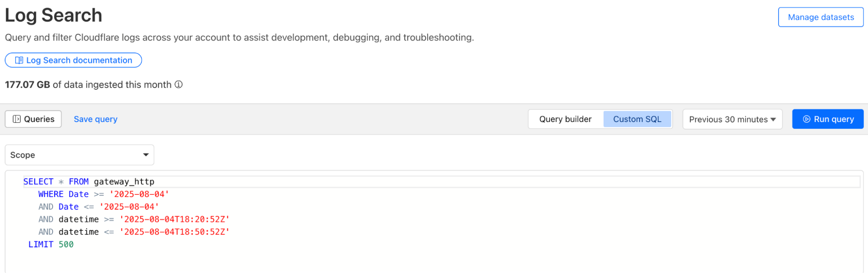Image resolution: width=868 pixels, height=273 pixels.
Task: Click the 500 limit value
Action: [x=66, y=244]
